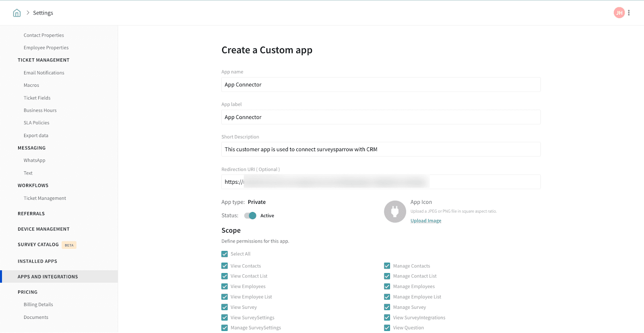
Task: Go to SLA Policies settings
Action: click(x=36, y=123)
